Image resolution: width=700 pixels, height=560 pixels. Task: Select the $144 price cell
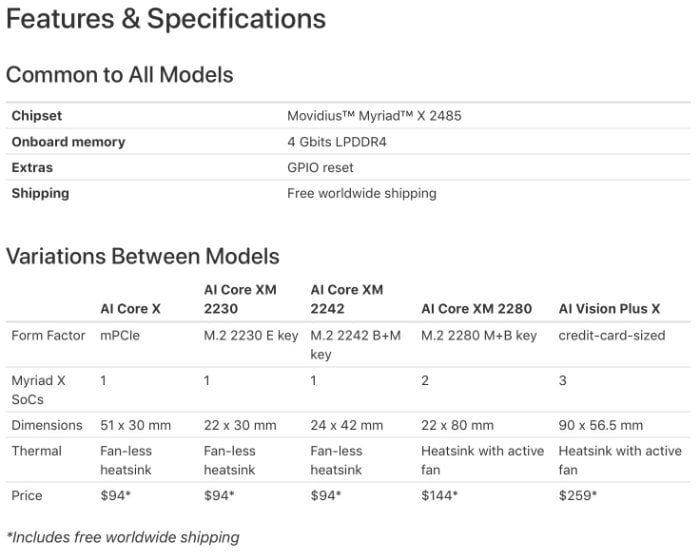point(439,495)
